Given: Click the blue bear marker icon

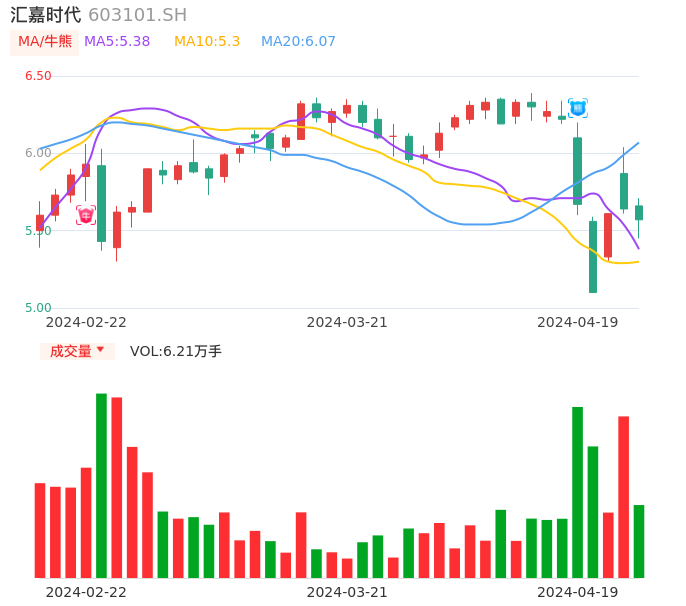Looking at the screenshot, I should [578, 108].
